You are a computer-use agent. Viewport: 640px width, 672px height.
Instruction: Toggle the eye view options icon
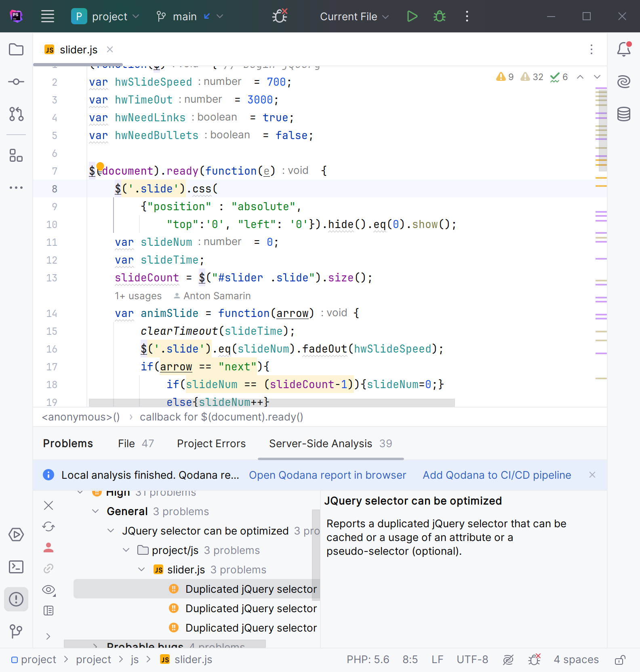[48, 590]
